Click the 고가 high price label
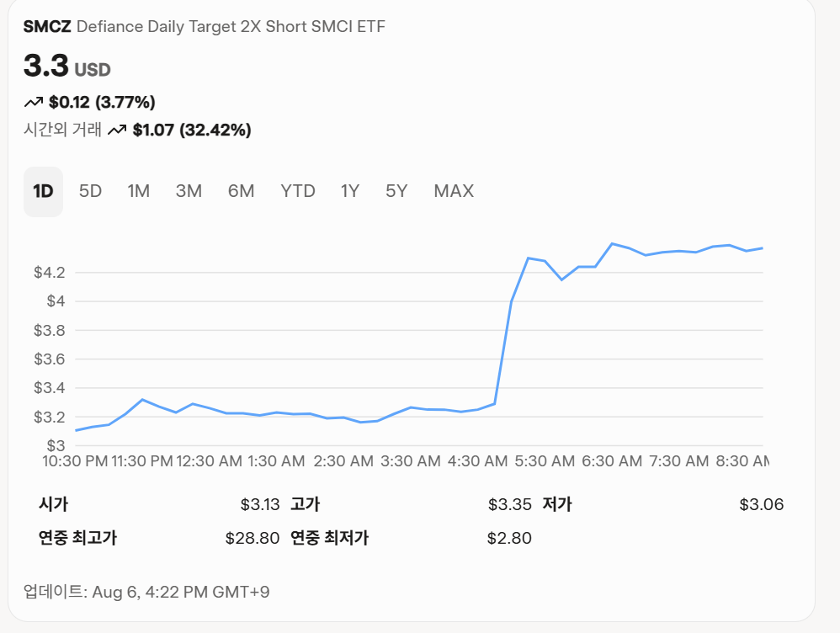Screen dimensions: 840x633 306,504
